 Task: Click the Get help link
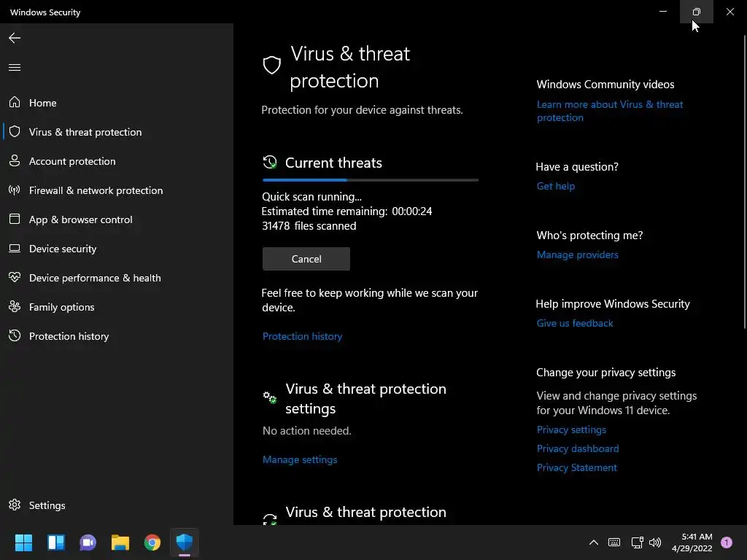click(x=555, y=186)
